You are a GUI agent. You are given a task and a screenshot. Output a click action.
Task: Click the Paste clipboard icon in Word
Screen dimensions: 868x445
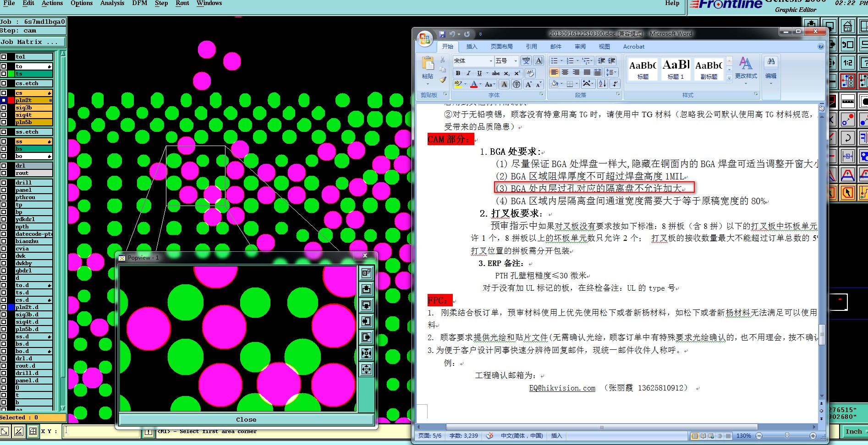coord(428,63)
